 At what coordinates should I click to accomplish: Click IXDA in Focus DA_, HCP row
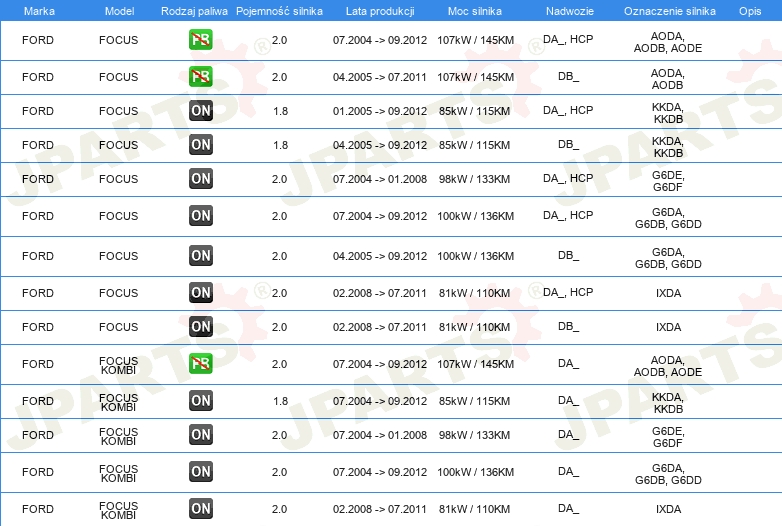coord(668,293)
